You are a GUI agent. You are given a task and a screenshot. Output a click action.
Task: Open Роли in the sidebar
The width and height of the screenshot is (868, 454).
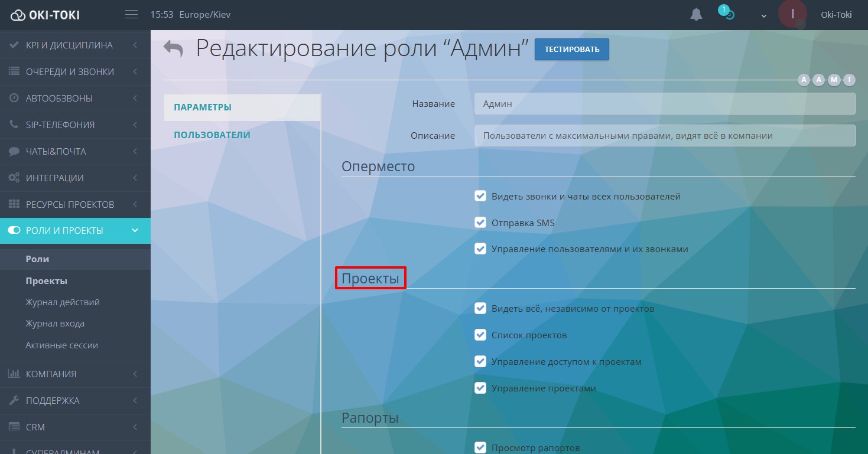pyautogui.click(x=37, y=259)
